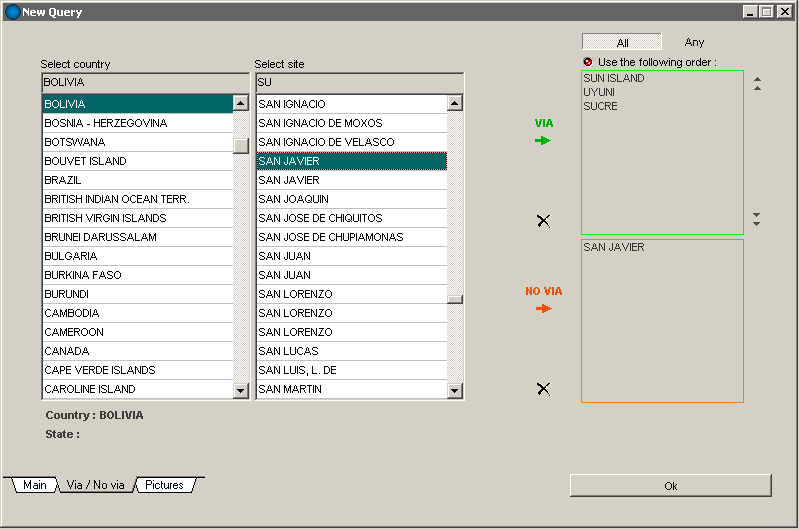
Task: Click the green VIA arrow icon
Action: [x=543, y=141]
